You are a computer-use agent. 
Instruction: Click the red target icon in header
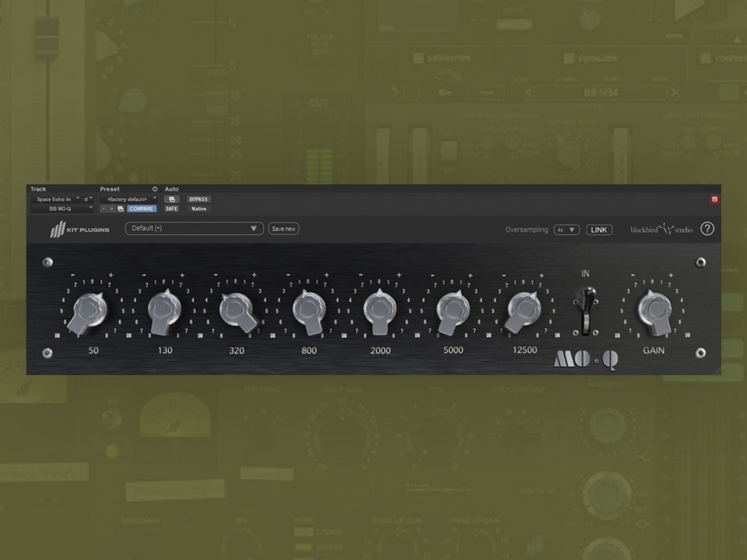coord(714,200)
